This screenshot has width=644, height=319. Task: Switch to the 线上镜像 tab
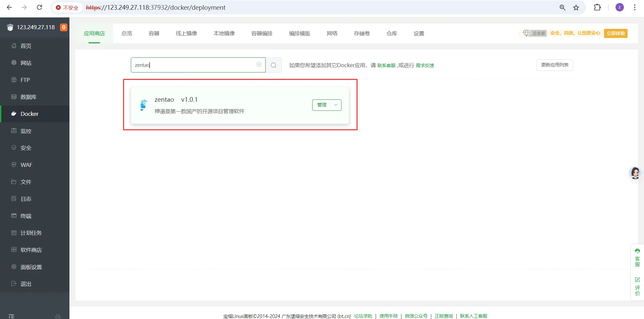(x=186, y=33)
